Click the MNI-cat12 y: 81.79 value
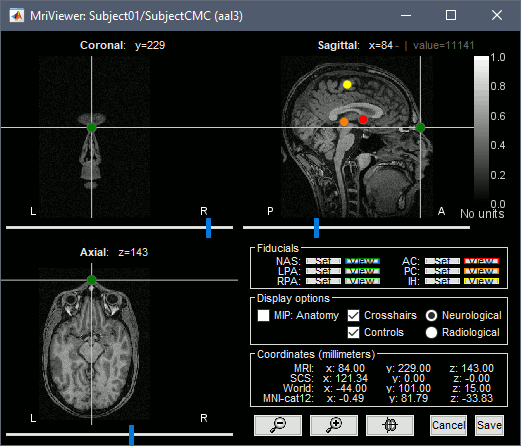 (408, 398)
